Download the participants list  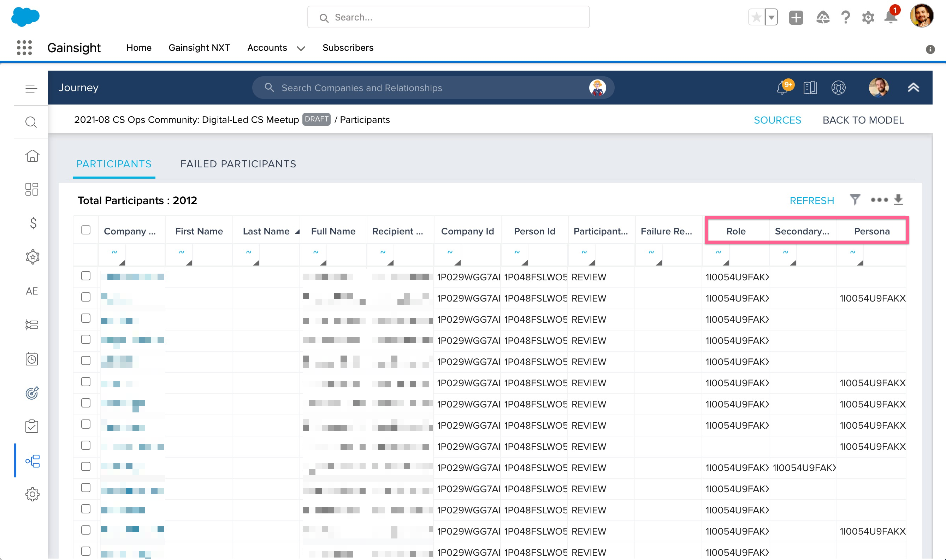tap(898, 199)
